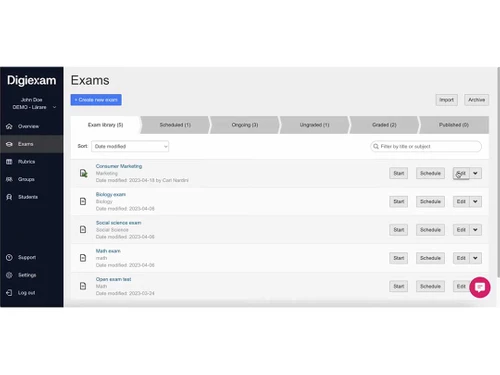Image resolution: width=500 pixels, height=375 pixels.
Task: Start the Biology exam
Action: coord(398,201)
